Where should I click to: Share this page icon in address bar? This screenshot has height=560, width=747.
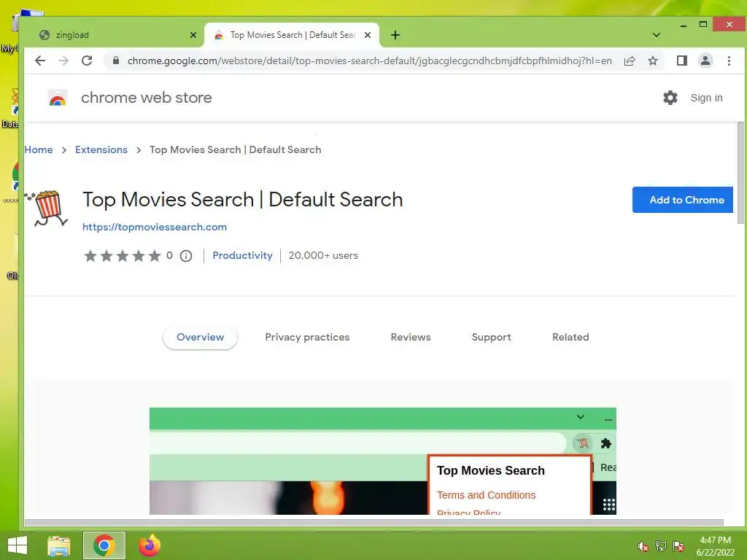tap(630, 61)
